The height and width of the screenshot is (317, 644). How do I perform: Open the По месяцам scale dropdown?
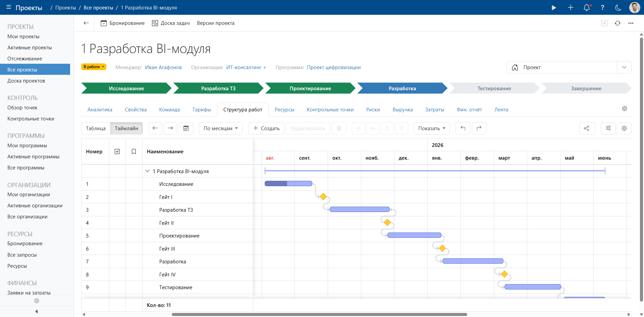click(x=220, y=128)
